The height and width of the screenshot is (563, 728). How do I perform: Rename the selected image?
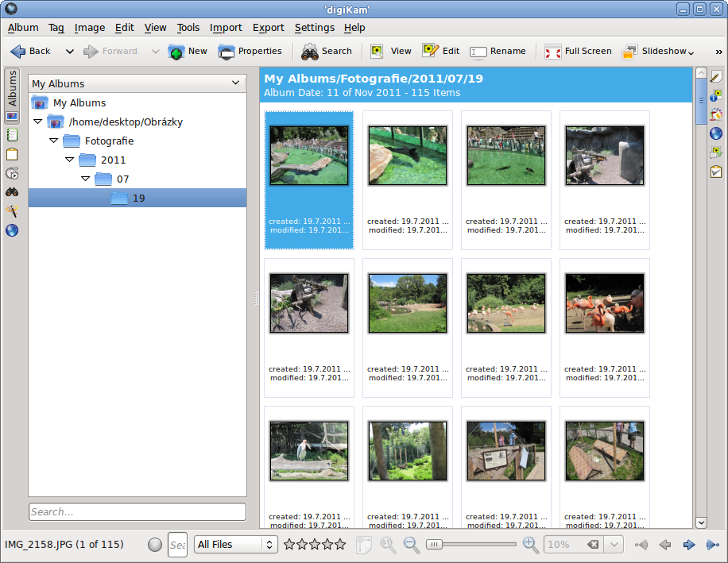pyautogui.click(x=498, y=51)
